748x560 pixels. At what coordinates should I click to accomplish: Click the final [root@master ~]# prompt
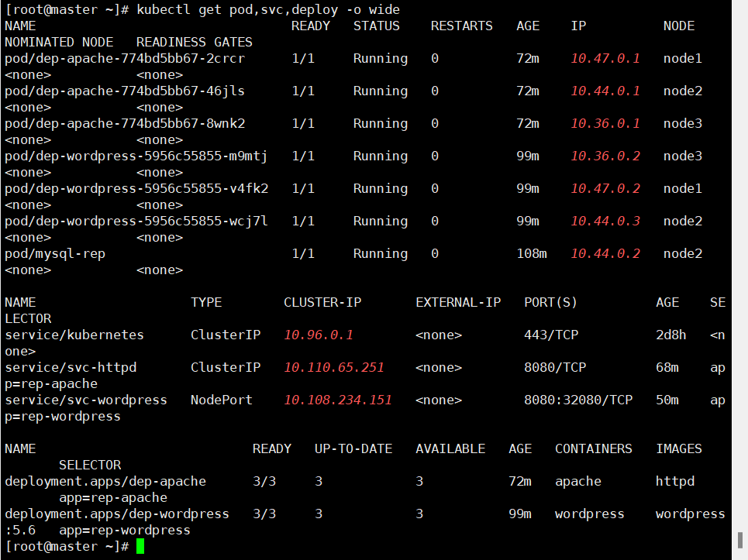tap(67, 546)
